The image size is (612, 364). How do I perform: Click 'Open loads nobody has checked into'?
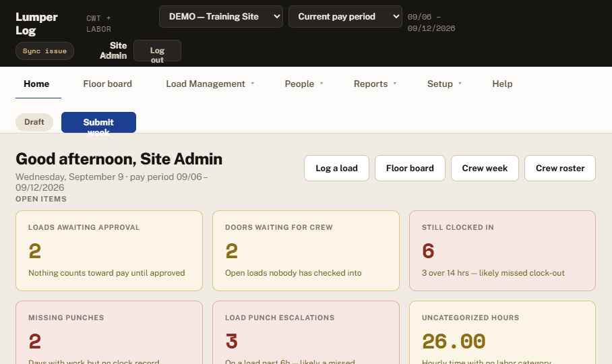(293, 273)
